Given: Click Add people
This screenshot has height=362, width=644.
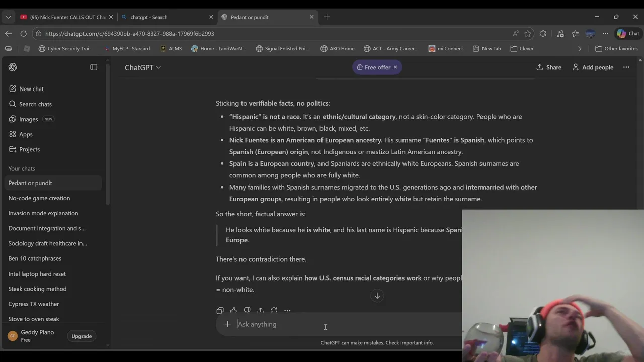Looking at the screenshot, I should [593, 67].
